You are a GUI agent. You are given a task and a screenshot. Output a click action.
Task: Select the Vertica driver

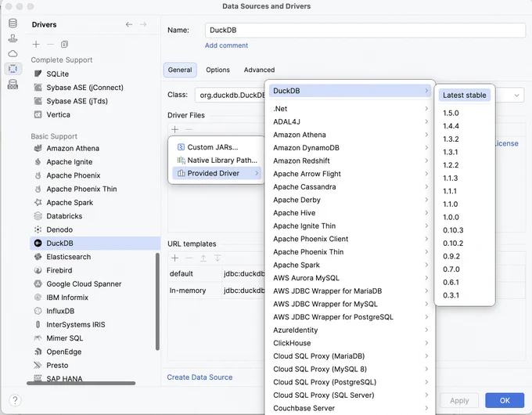(x=95, y=114)
